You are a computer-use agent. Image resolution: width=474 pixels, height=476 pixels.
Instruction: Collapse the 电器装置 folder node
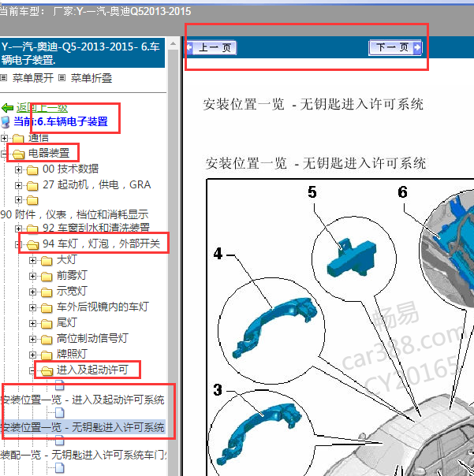3,154
